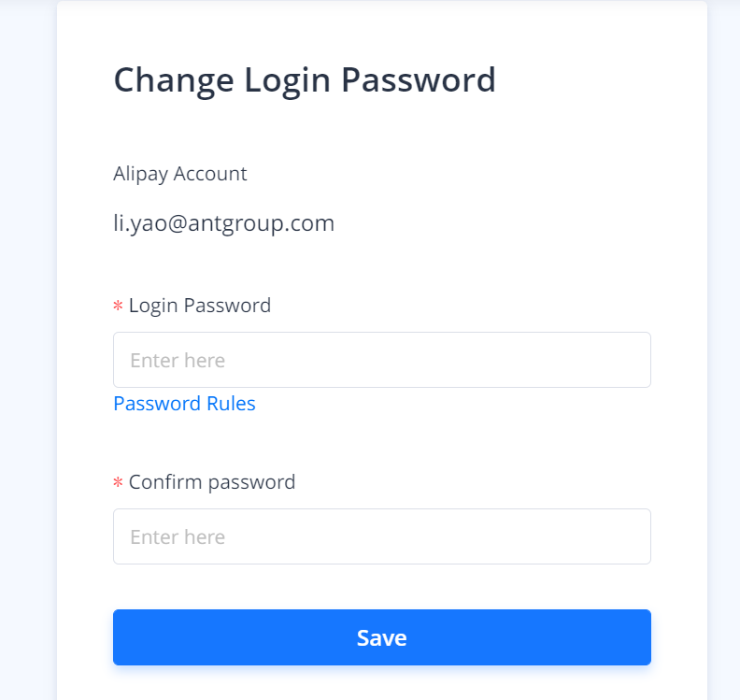Click the word Save on the button
740x700 pixels.
[x=381, y=638]
